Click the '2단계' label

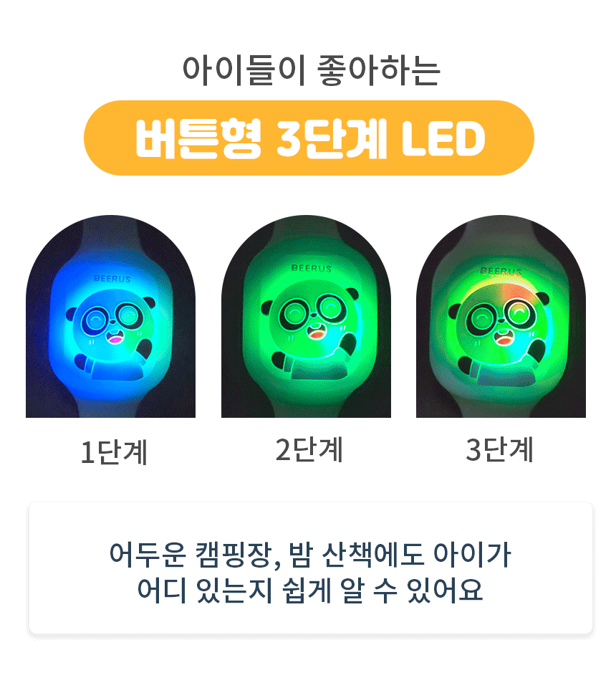[x=309, y=450]
